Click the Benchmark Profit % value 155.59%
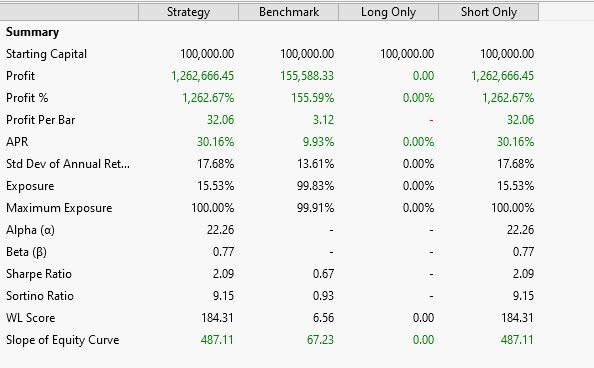 [313, 98]
